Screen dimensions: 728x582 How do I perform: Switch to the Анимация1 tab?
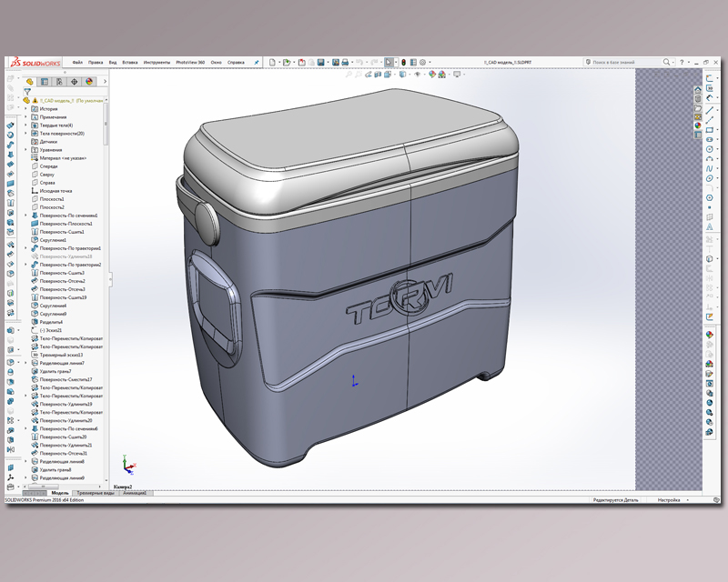[135, 493]
